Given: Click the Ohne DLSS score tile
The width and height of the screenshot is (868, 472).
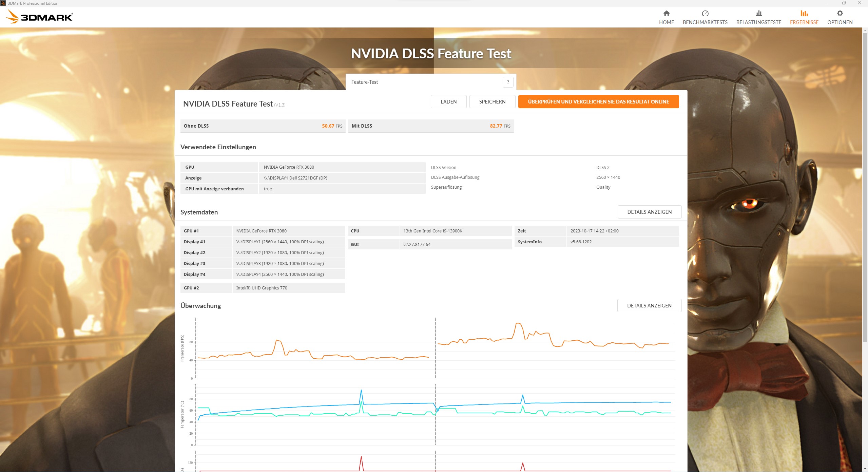Looking at the screenshot, I should (x=263, y=126).
